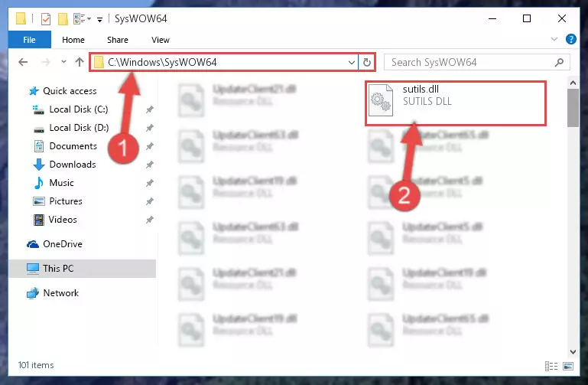Click New Folder icon in quick toolbar
The width and height of the screenshot is (588, 385).
pyautogui.click(x=63, y=19)
